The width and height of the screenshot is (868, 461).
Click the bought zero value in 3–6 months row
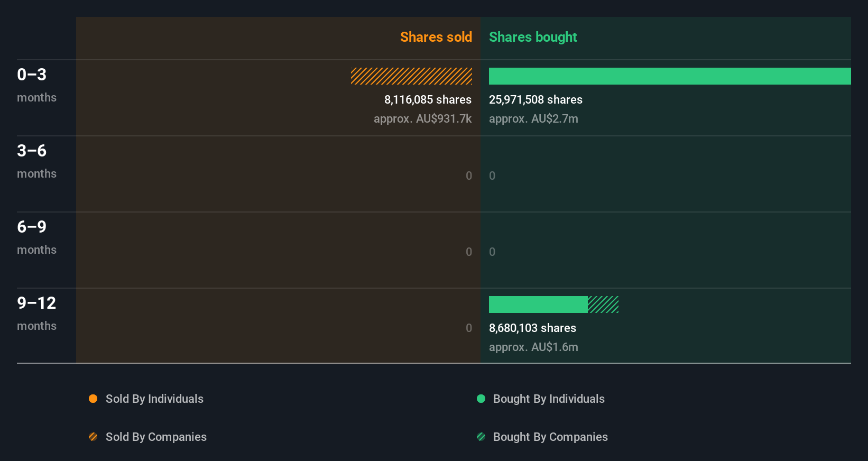coord(492,176)
